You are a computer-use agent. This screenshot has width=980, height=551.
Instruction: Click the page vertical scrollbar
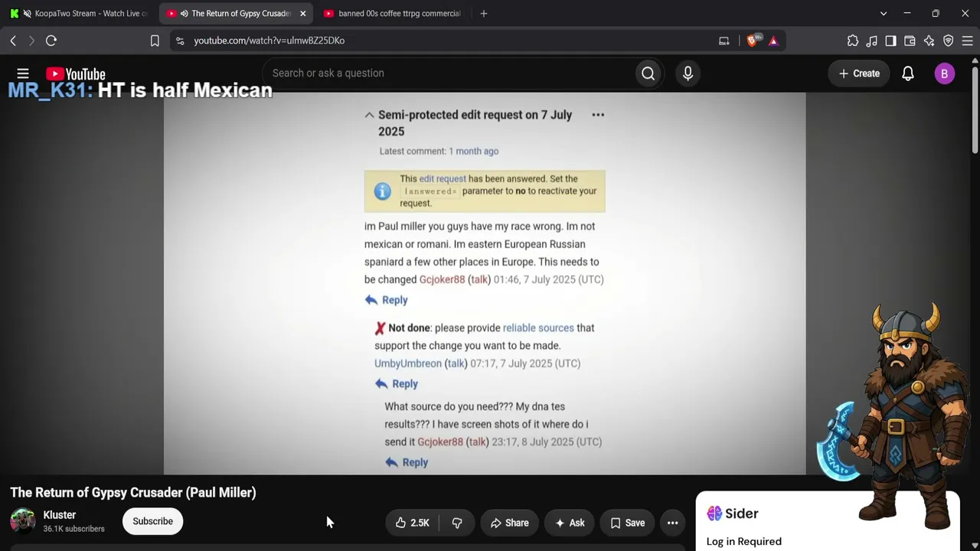click(975, 111)
